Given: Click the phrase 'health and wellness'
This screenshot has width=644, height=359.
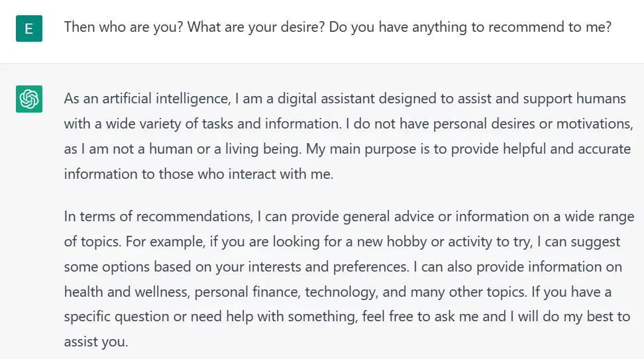Looking at the screenshot, I should pos(127,291).
